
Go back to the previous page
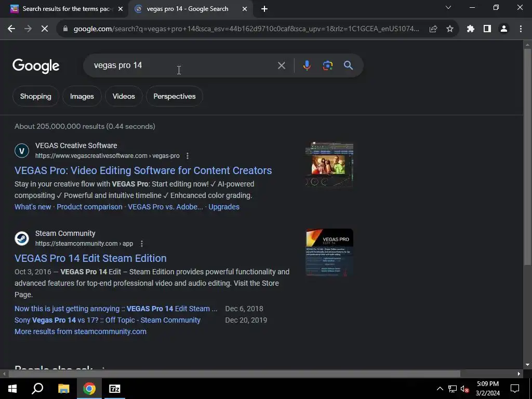11,29
